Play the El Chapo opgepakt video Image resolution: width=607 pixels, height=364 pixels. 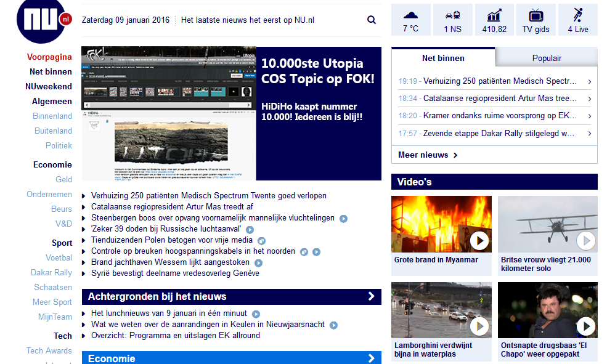click(586, 326)
